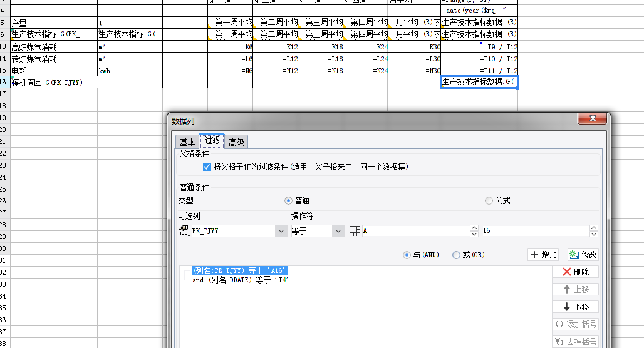
Task: Expand the PK_TJYY column dropdown
Action: tap(281, 231)
